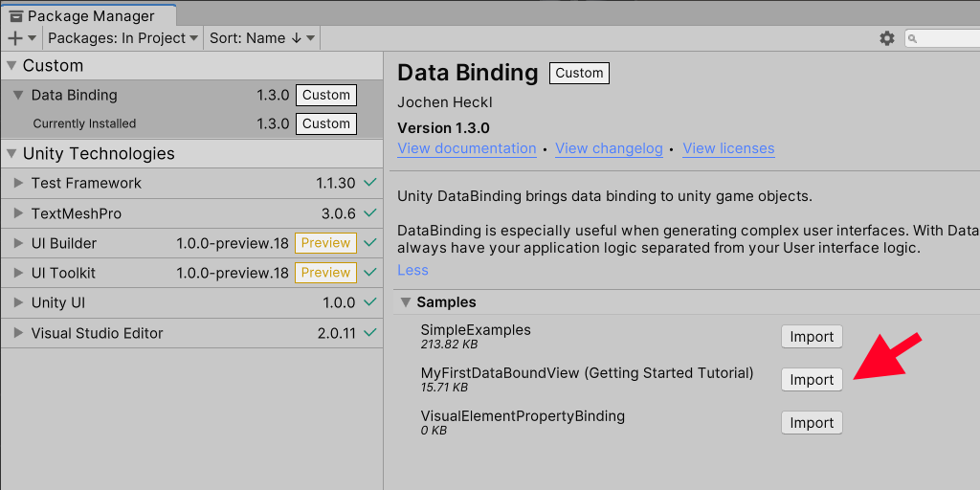Screen dimensions: 980x490
Task: Click the 1.1.30 version of Test Framework
Action: click(336, 183)
